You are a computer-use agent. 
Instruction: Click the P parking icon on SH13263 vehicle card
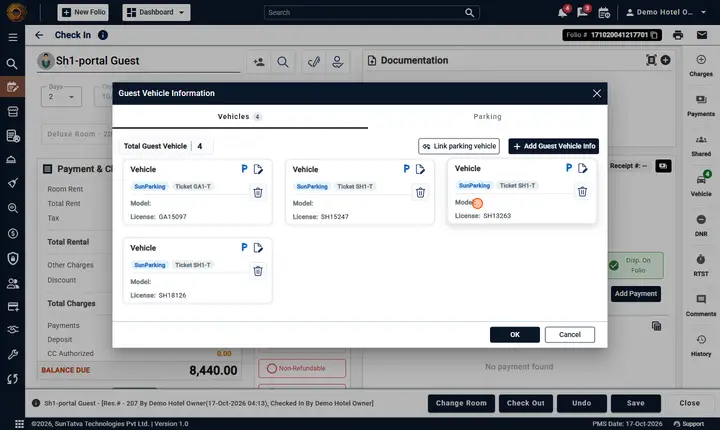coord(569,168)
